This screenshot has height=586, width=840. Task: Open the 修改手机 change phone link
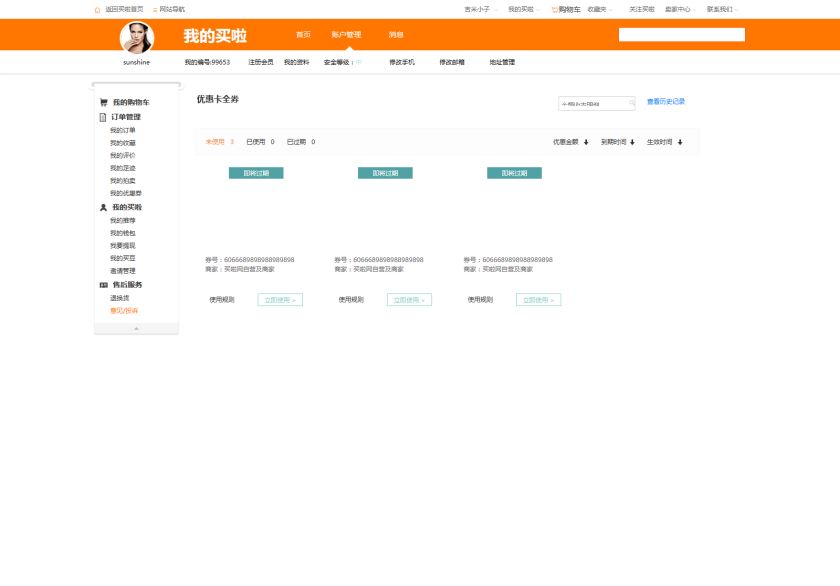(x=402, y=62)
